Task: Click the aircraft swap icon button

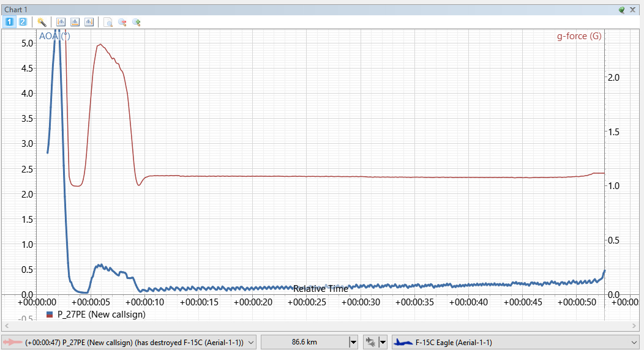Action: pos(370,342)
